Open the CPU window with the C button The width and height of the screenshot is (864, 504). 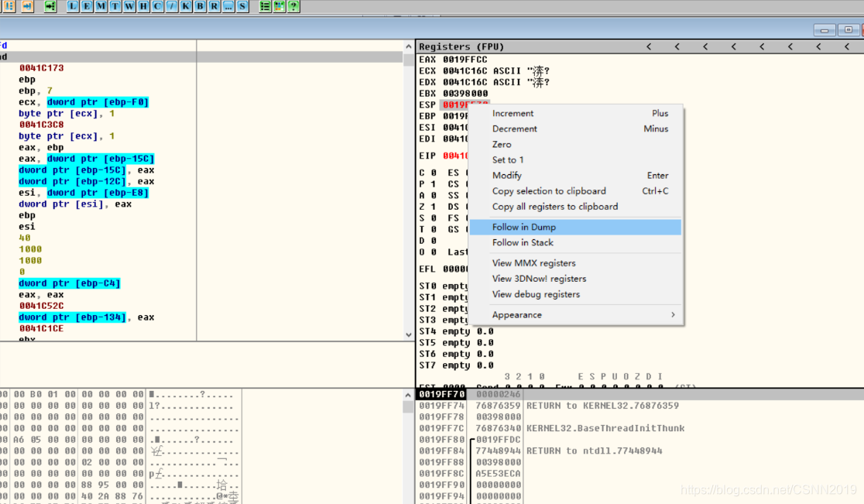(158, 6)
